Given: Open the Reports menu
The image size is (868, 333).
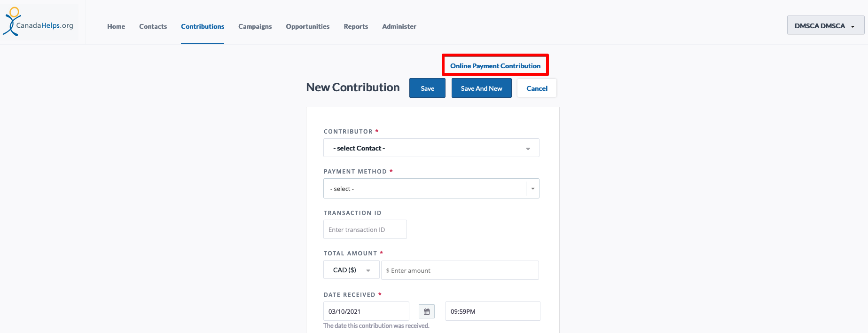Looking at the screenshot, I should [x=356, y=26].
